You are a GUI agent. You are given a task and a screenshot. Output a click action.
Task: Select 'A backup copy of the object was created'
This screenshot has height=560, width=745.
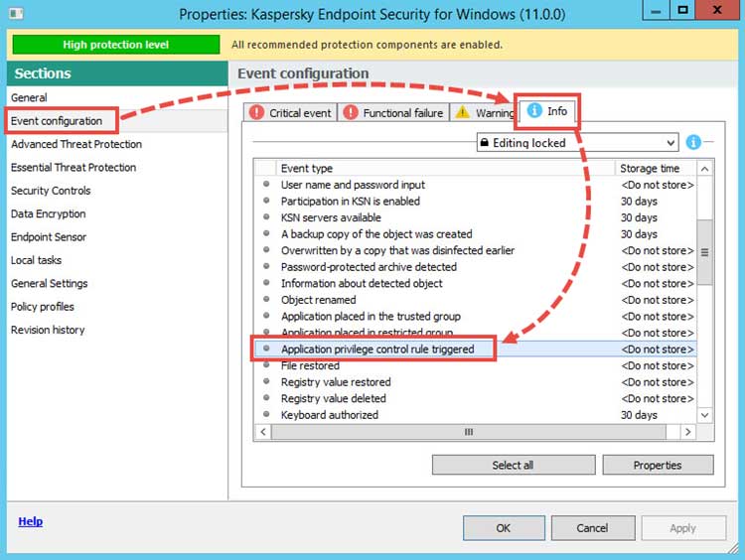(x=475, y=234)
